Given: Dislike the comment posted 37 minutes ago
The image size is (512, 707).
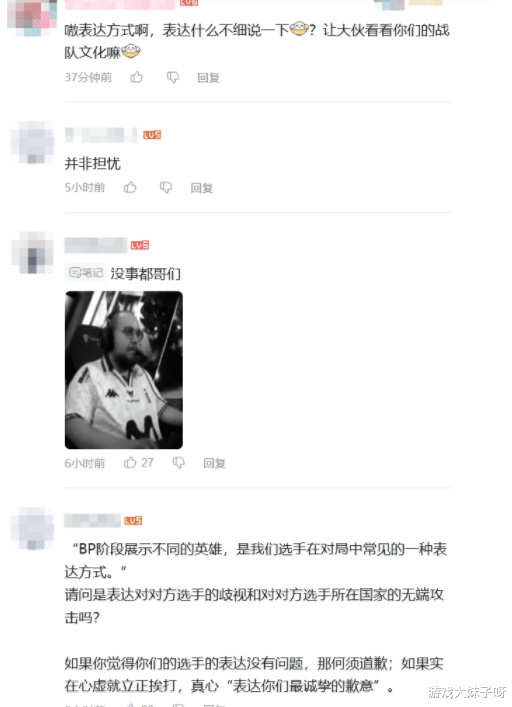Looking at the screenshot, I should click(x=173, y=78).
